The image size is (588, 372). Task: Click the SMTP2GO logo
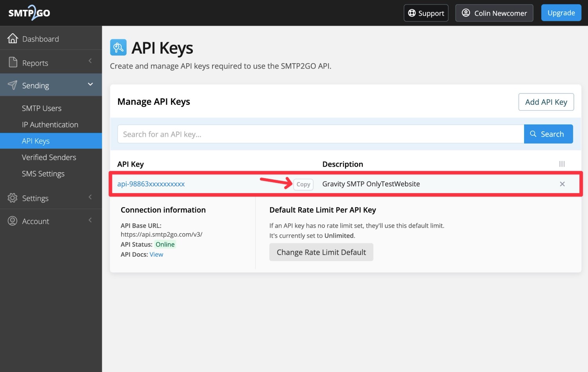point(29,13)
